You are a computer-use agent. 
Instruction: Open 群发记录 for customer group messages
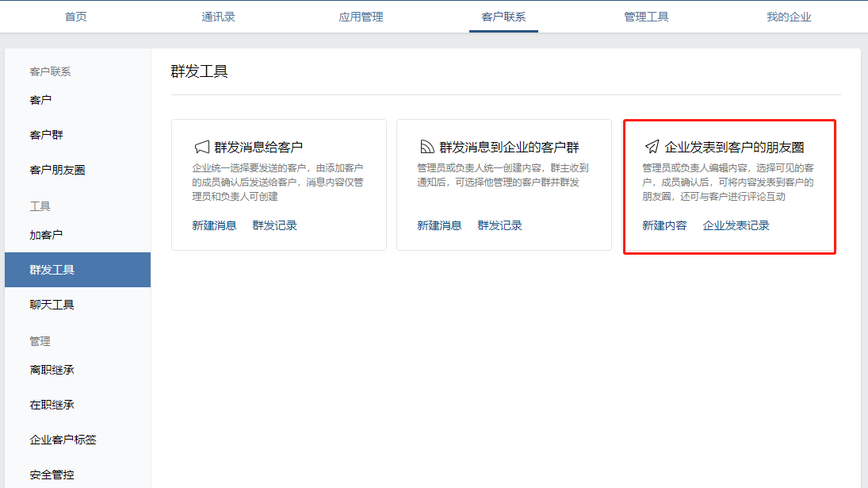click(x=500, y=225)
